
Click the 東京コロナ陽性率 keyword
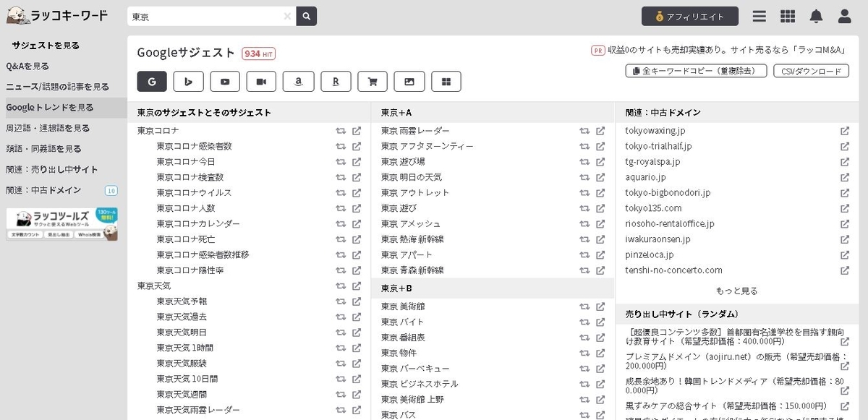[190, 270]
